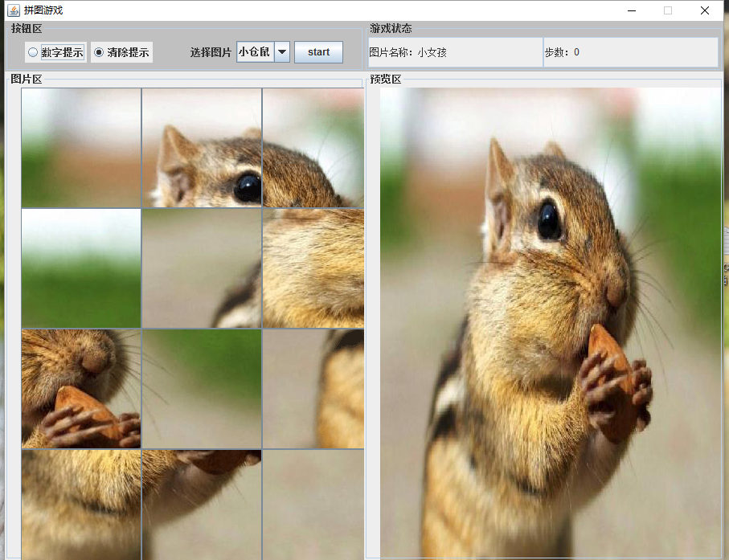The width and height of the screenshot is (729, 560).
Task: Click the tile showing the paw holding nut bottom
Action: [202, 505]
